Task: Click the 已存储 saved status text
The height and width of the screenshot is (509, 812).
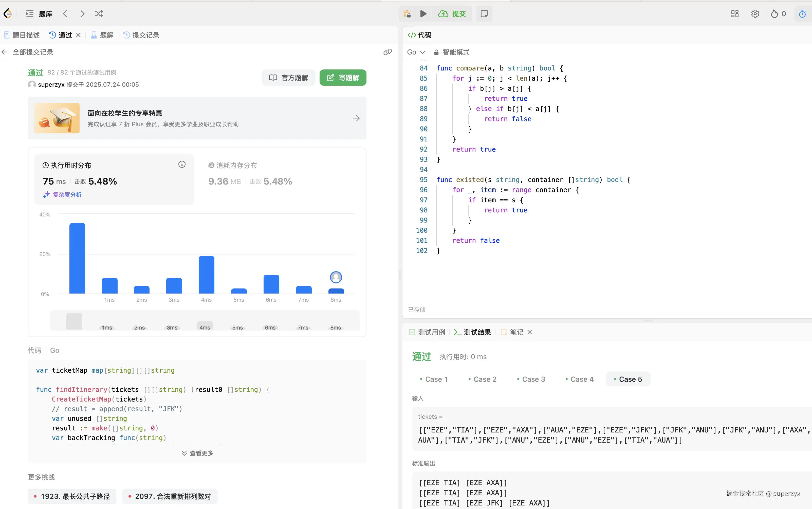Action: 417,310
